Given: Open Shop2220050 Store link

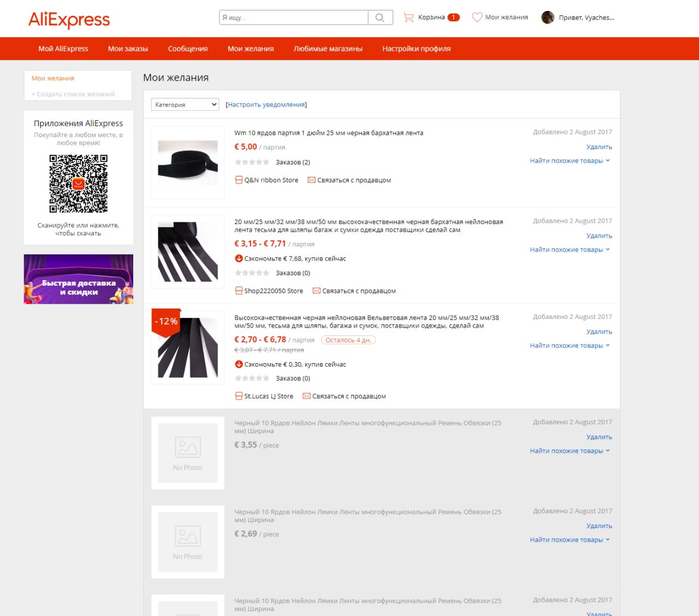Looking at the screenshot, I should pos(274,291).
